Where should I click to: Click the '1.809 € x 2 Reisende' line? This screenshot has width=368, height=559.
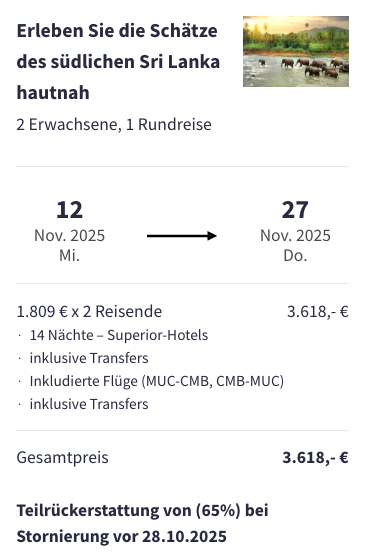(x=90, y=311)
